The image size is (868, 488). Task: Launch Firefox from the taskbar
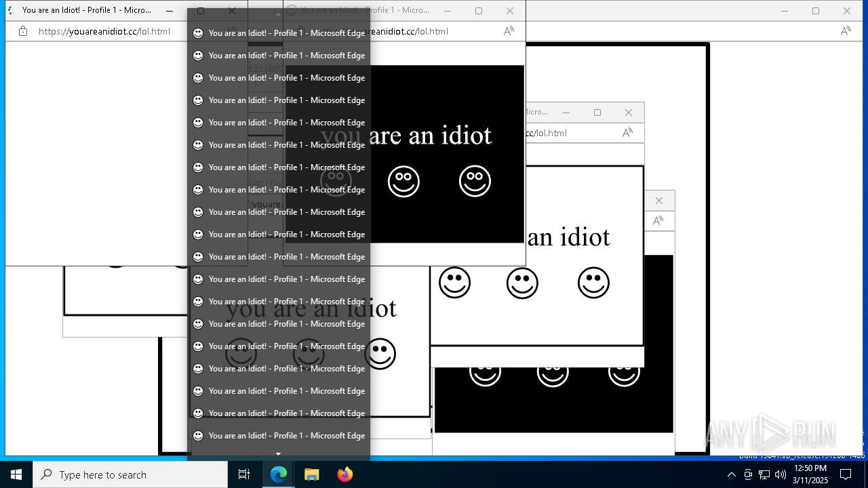[344, 474]
